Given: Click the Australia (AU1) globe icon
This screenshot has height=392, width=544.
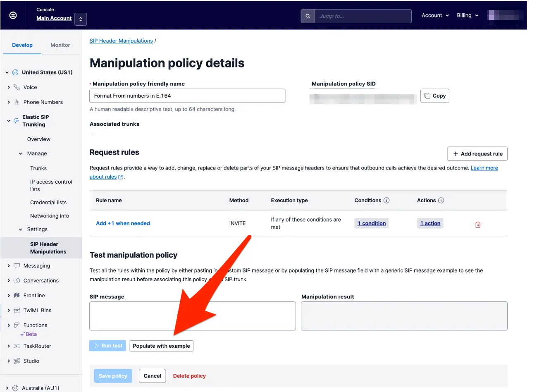Looking at the screenshot, I should tap(15, 388).
